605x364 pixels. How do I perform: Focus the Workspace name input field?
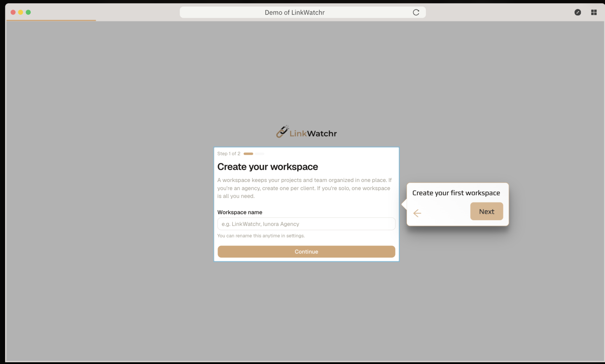pos(306,224)
